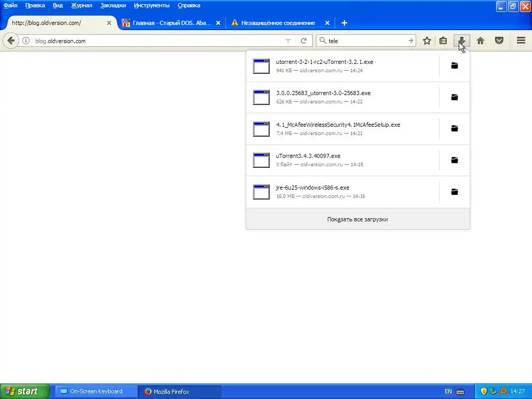The width and height of the screenshot is (532, 399).
Task: Click the system clock showing 14:27
Action: click(517, 391)
